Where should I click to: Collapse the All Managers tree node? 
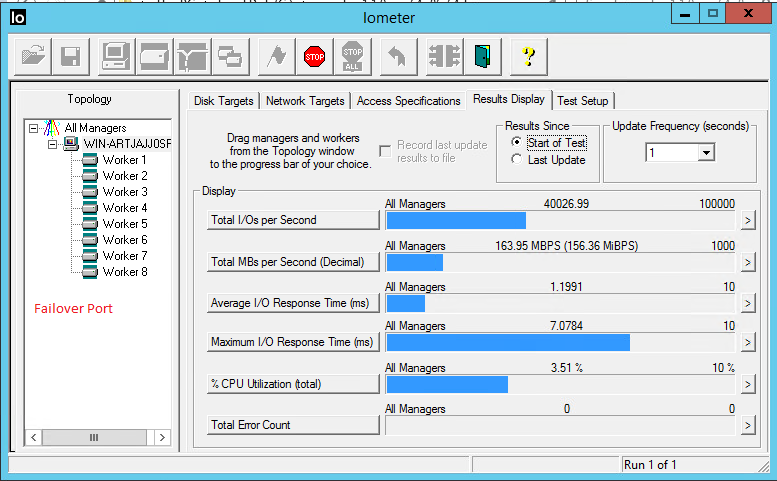pyautogui.click(x=33, y=128)
